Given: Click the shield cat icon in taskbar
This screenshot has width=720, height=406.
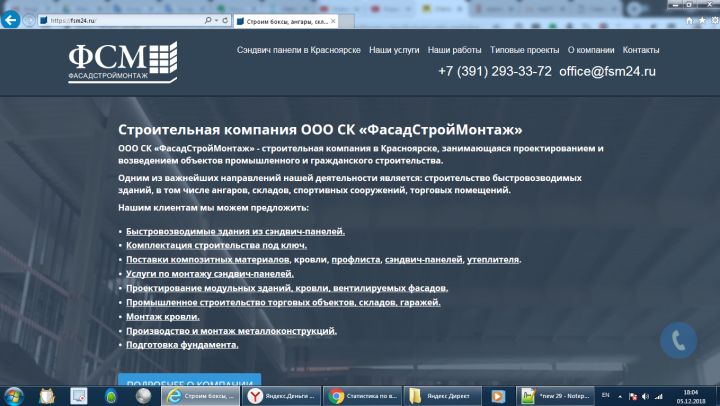Looking at the screenshot, I should 47,396.
